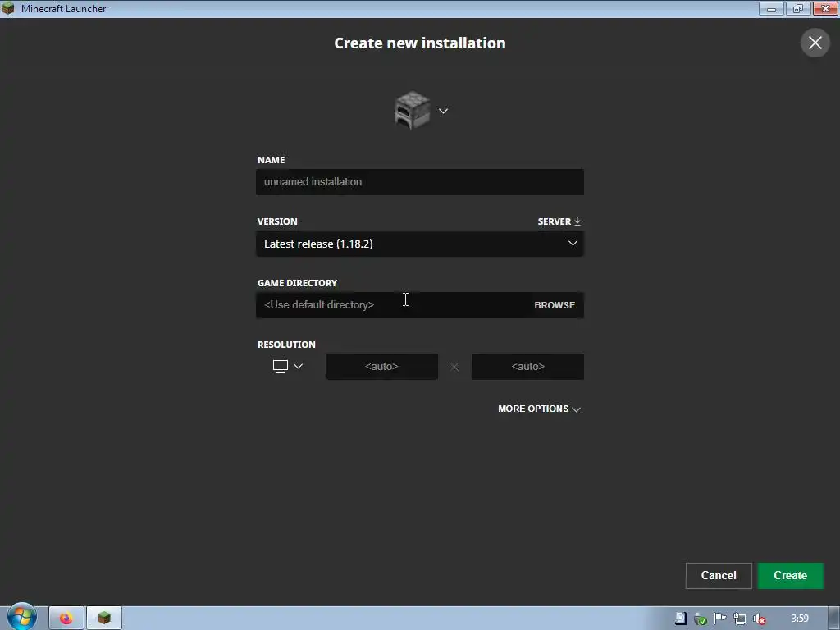Open the network tray icon

pos(740,619)
